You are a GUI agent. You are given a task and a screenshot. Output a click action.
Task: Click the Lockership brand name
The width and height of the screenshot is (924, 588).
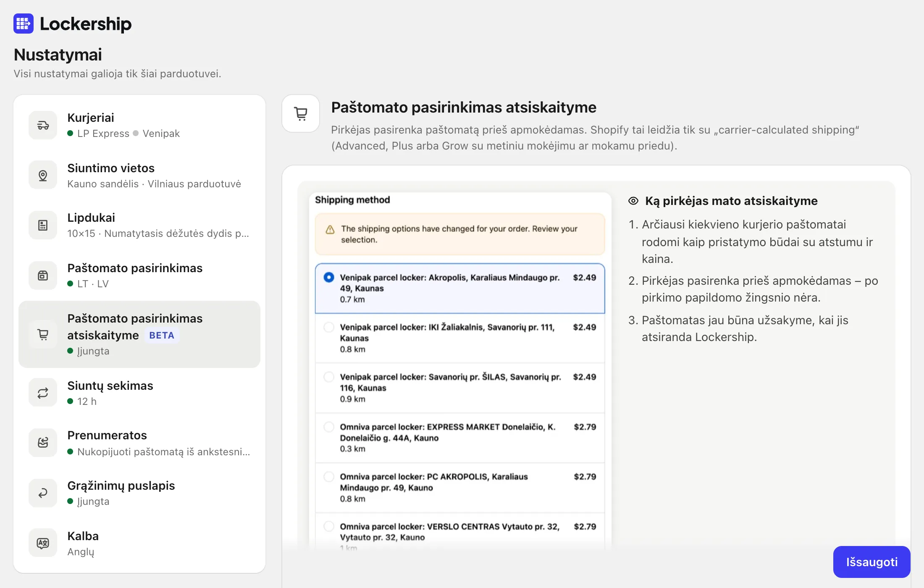tap(86, 24)
